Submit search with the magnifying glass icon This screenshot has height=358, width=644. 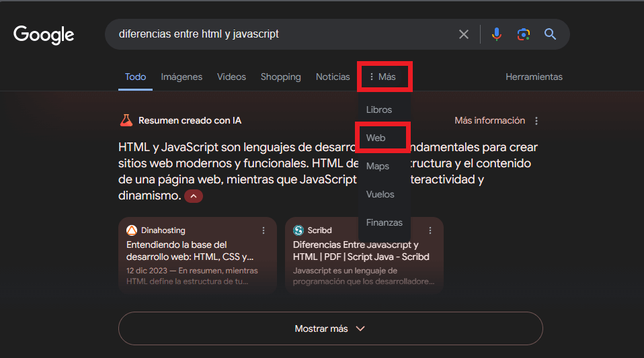pyautogui.click(x=551, y=34)
